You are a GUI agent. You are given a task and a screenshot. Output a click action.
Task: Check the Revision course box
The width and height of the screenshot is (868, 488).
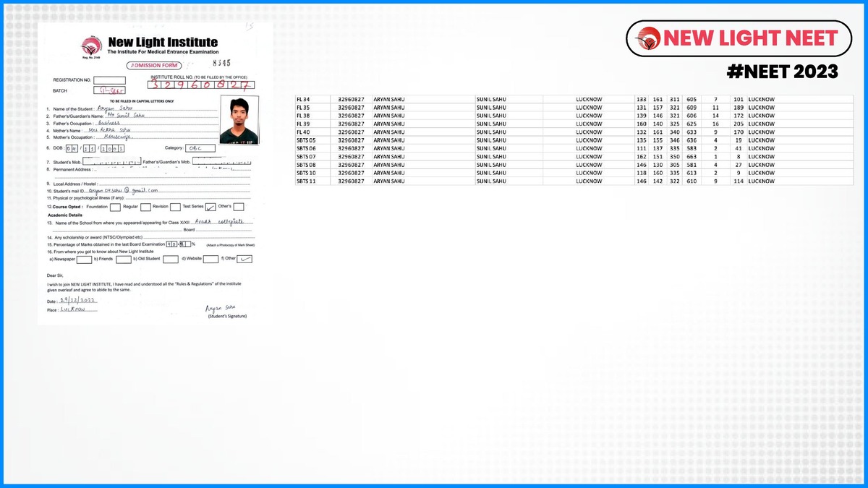(175, 207)
